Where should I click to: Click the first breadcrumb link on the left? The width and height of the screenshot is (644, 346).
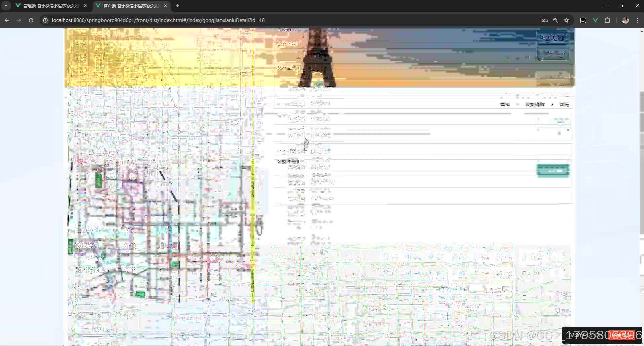[505, 105]
